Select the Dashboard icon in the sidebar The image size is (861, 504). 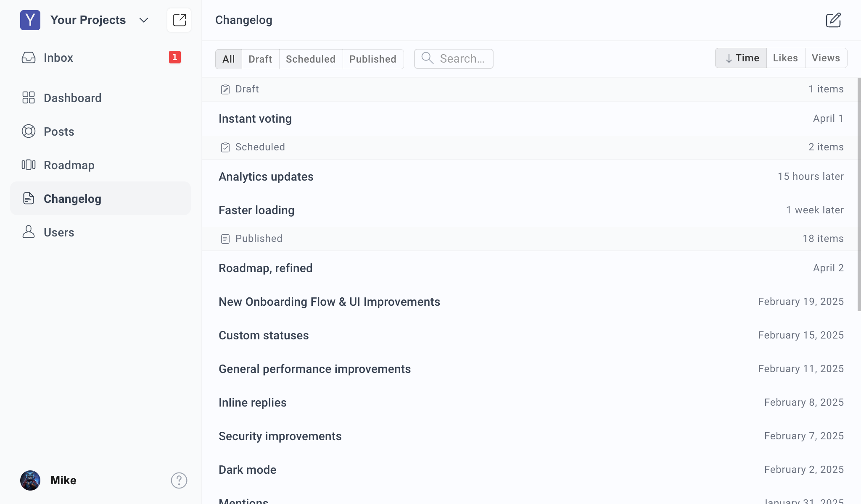pyautogui.click(x=29, y=97)
